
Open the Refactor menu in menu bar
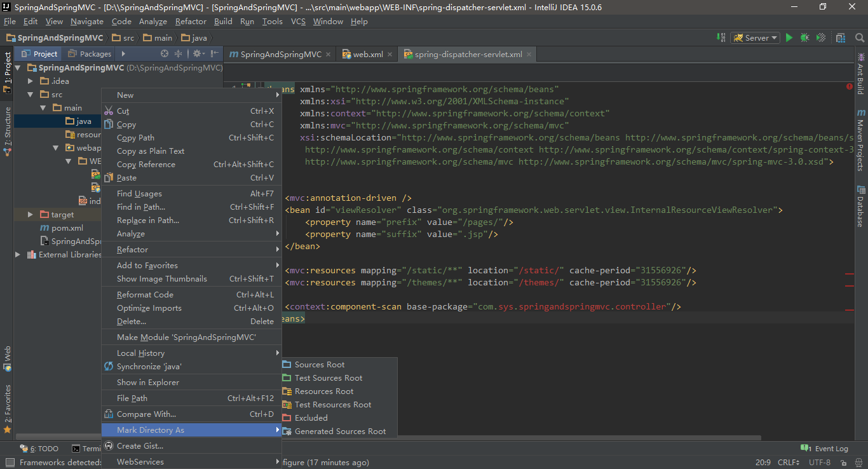(x=191, y=21)
